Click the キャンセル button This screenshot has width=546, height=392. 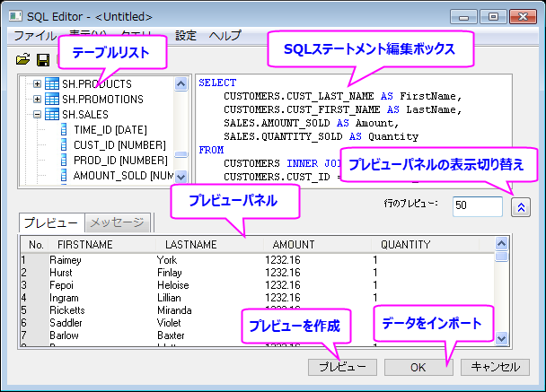[495, 367]
